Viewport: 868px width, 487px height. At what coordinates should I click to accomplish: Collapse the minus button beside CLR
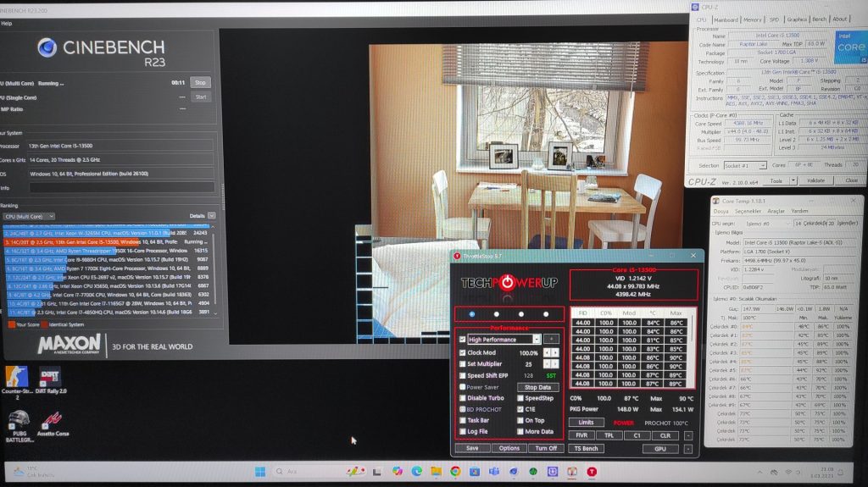coord(688,435)
